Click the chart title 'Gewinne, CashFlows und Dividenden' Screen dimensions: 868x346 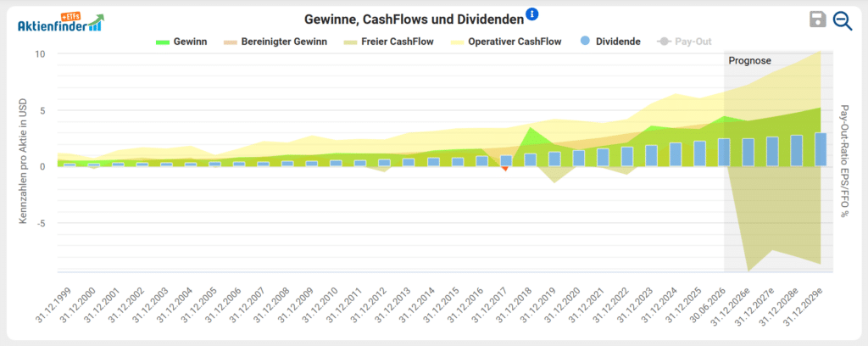[414, 20]
